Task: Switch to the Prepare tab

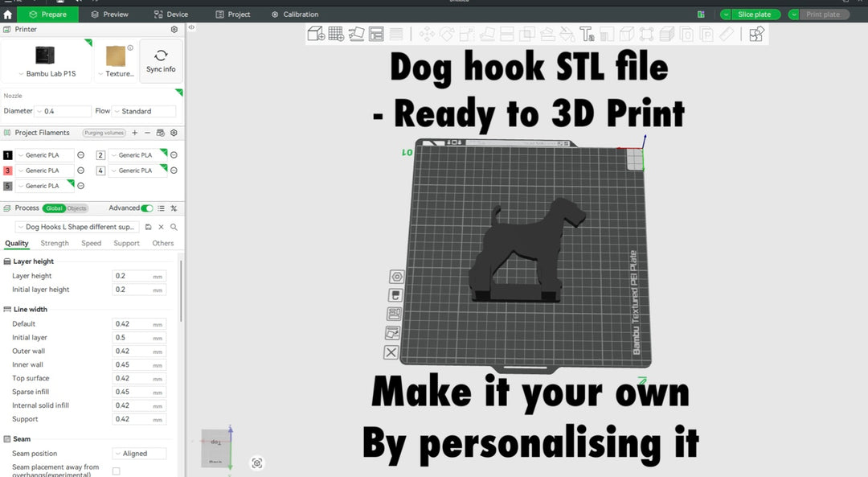Action: click(47, 14)
